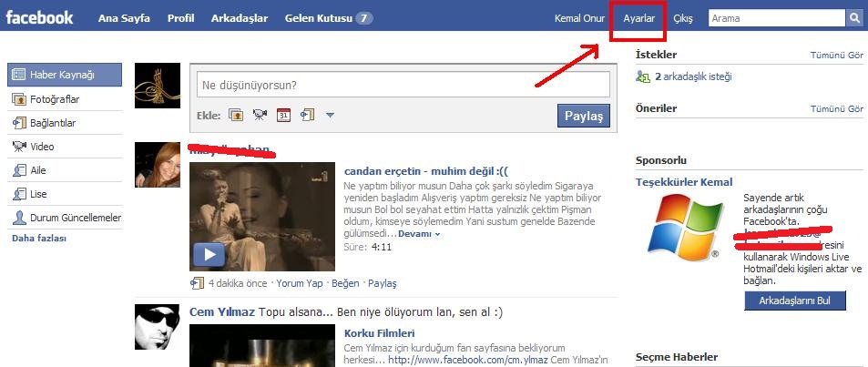Click the Fotoğraflar sidebar icon
The height and width of the screenshot is (367, 868).
coord(19,99)
